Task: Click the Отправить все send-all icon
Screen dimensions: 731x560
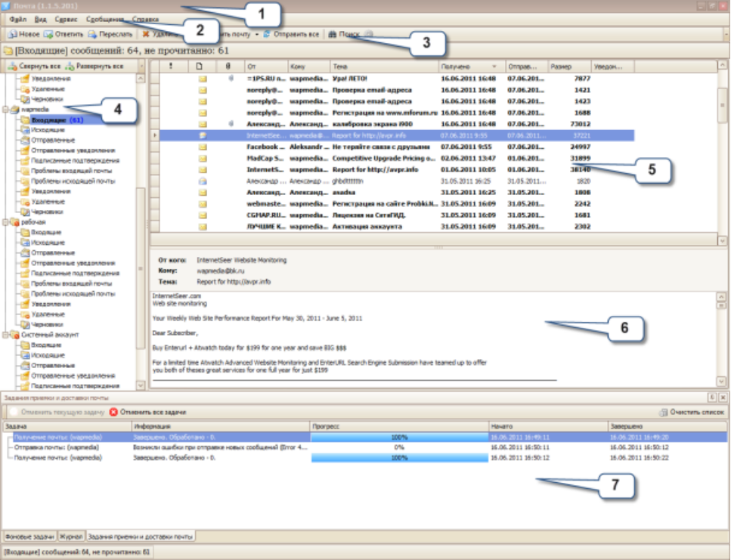Action: [x=267, y=34]
